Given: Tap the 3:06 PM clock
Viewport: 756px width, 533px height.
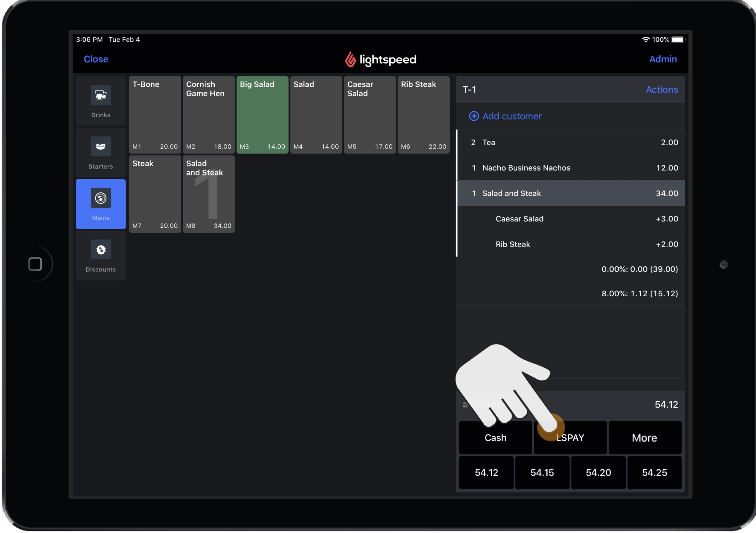Looking at the screenshot, I should [x=89, y=39].
